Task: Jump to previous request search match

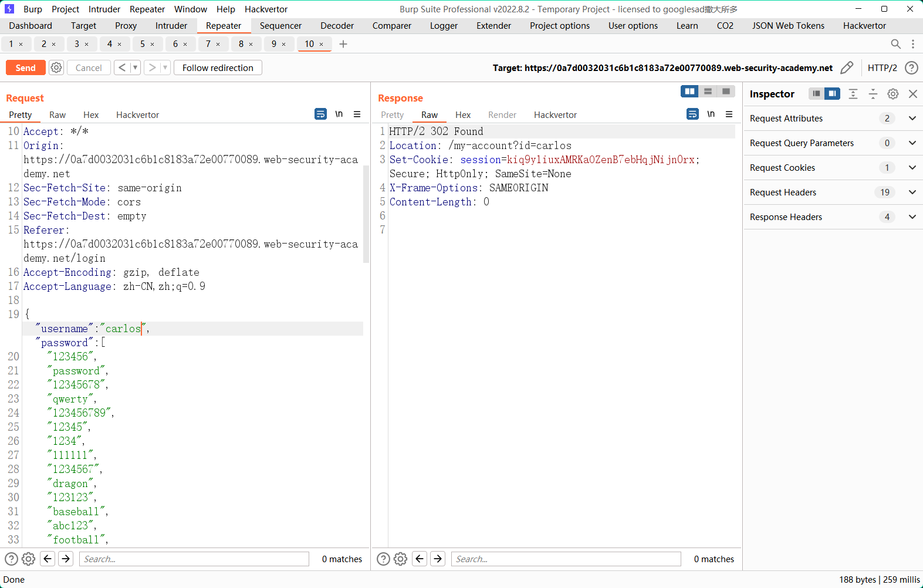Action: (48, 559)
